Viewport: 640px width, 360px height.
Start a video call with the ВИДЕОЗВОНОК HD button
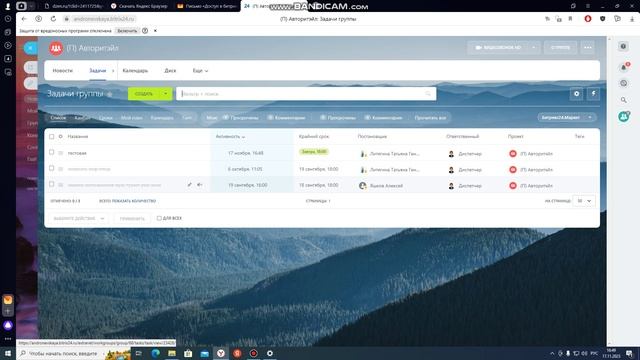point(498,47)
